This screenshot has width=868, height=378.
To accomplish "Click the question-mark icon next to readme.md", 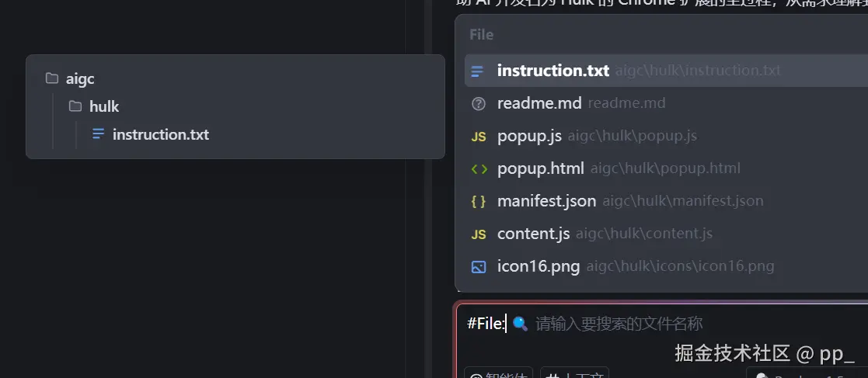I will click(479, 103).
